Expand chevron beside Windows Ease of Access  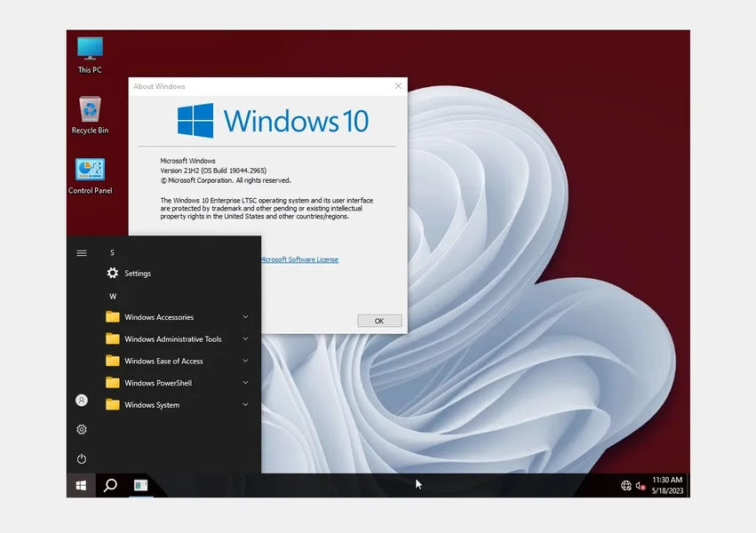pos(245,361)
